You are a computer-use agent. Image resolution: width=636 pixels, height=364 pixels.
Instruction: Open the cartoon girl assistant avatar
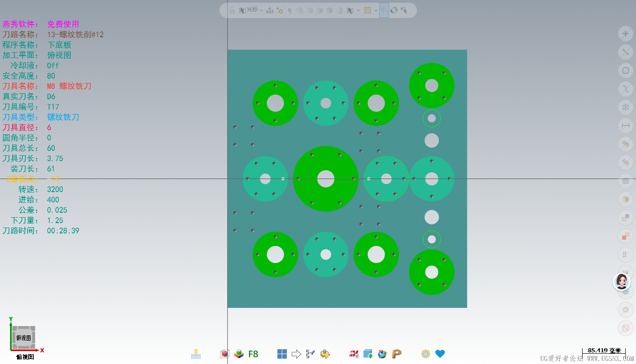[x=622, y=282]
